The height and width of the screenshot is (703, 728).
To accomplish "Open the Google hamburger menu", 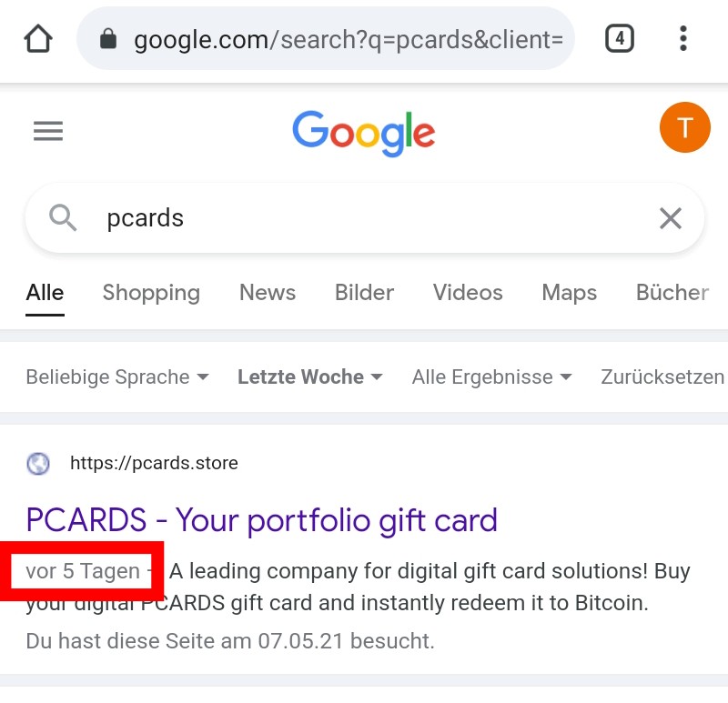I will click(48, 132).
